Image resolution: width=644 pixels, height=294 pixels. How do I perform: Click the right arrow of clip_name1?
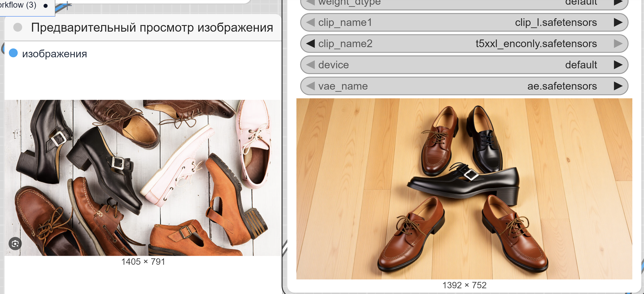(x=618, y=23)
